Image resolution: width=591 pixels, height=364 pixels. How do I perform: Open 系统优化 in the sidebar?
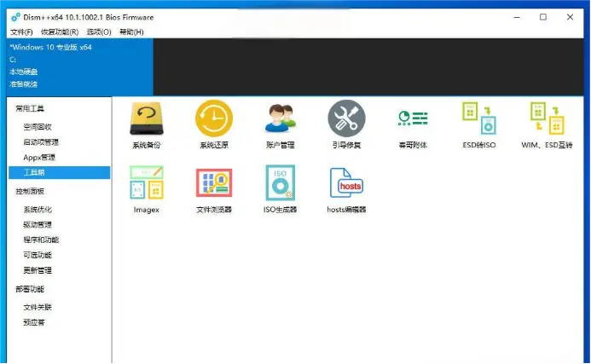(x=38, y=210)
